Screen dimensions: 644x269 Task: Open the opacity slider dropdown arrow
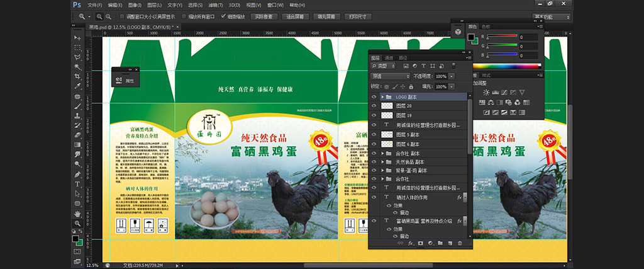pos(452,76)
